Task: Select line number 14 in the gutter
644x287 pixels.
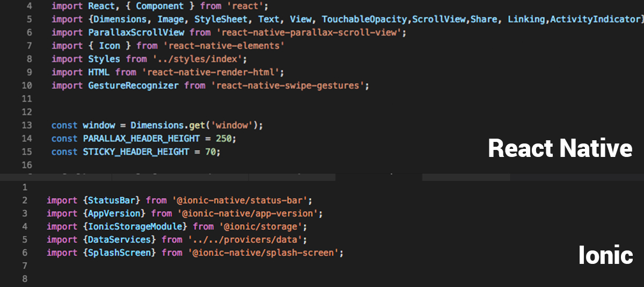Action: click(x=27, y=139)
